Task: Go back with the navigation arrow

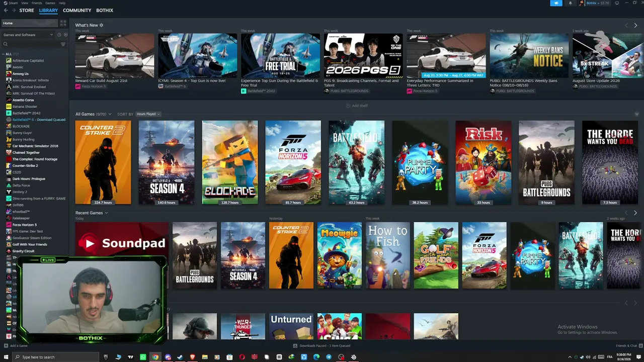Action: (6, 10)
